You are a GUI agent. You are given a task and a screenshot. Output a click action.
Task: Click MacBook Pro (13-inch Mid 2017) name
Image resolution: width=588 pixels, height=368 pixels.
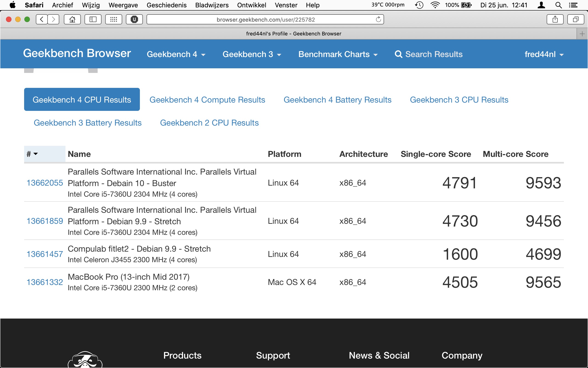point(129,277)
